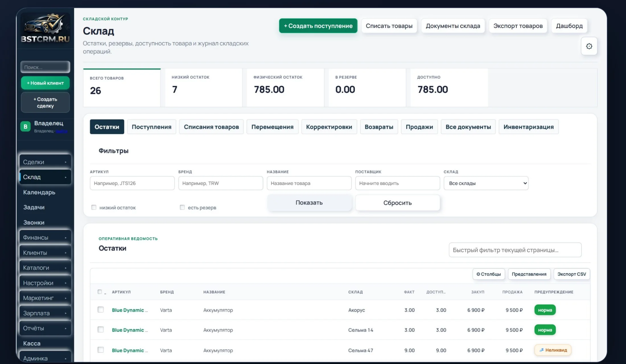626x364 pixels.
Task: Switch to the Поступления tab
Action: (x=151, y=127)
